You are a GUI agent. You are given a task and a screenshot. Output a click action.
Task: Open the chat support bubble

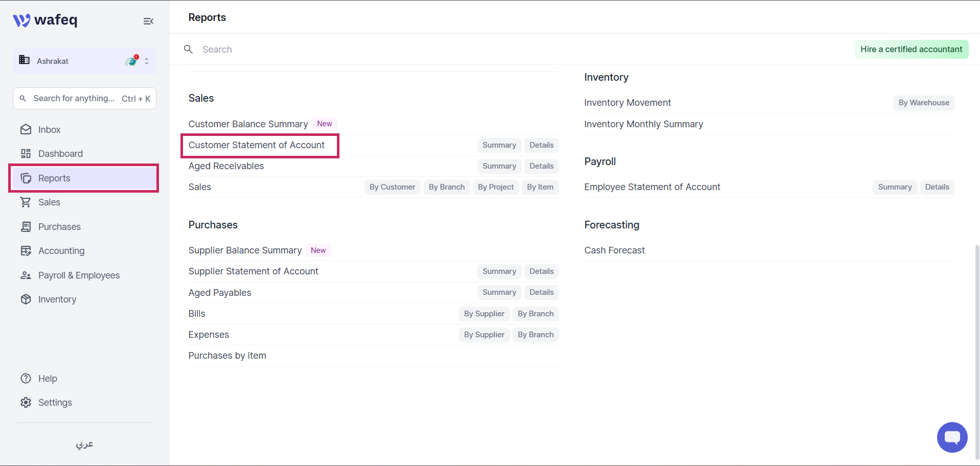tap(952, 437)
